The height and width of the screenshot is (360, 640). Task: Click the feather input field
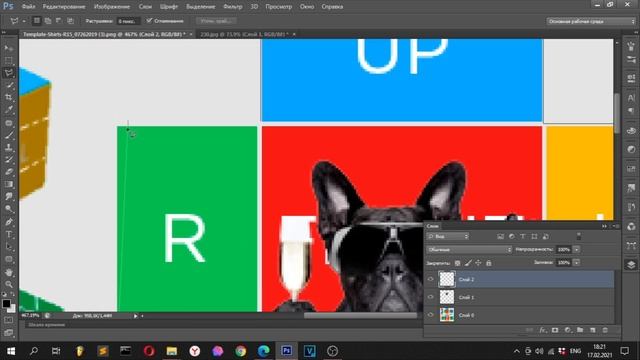tap(128, 21)
